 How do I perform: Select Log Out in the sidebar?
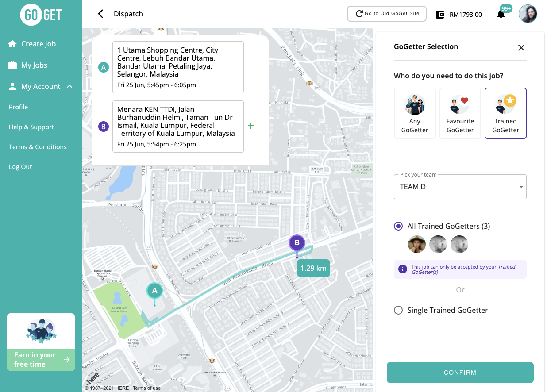20,167
